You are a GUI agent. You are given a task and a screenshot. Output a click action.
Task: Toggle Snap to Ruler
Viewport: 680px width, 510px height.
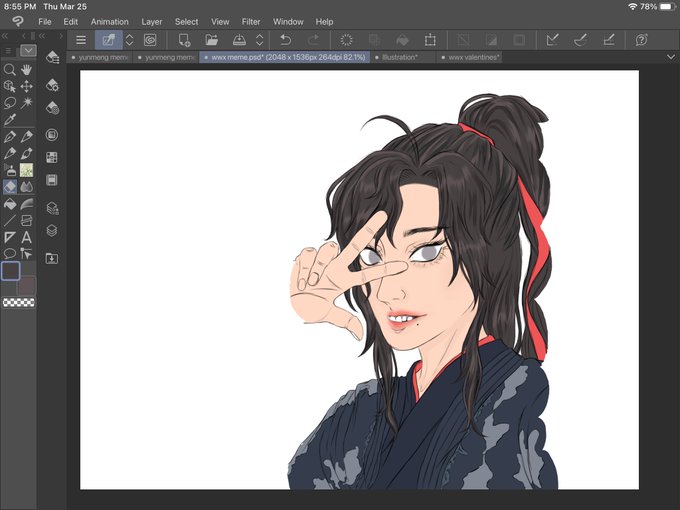[x=552, y=40]
